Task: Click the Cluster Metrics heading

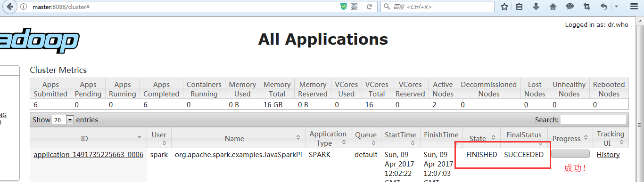Action: tap(58, 70)
